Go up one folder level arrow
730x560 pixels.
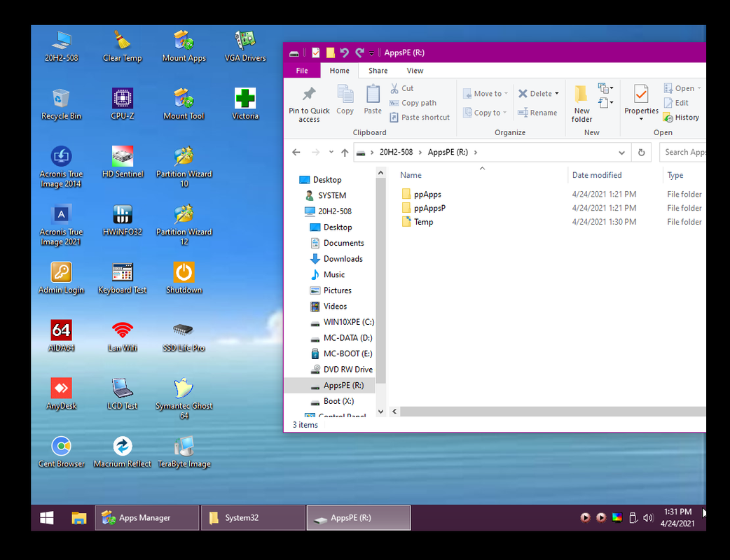(345, 152)
